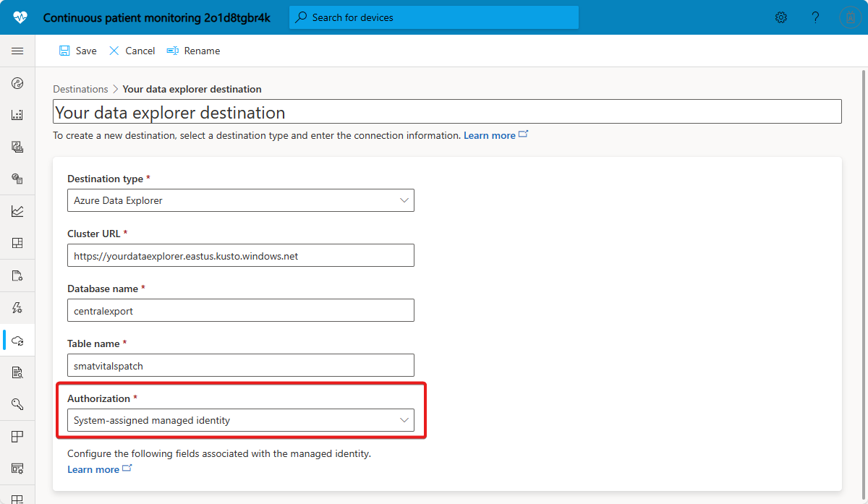Expand the Destination type dropdown
The width and height of the screenshot is (868, 504).
[x=241, y=200]
